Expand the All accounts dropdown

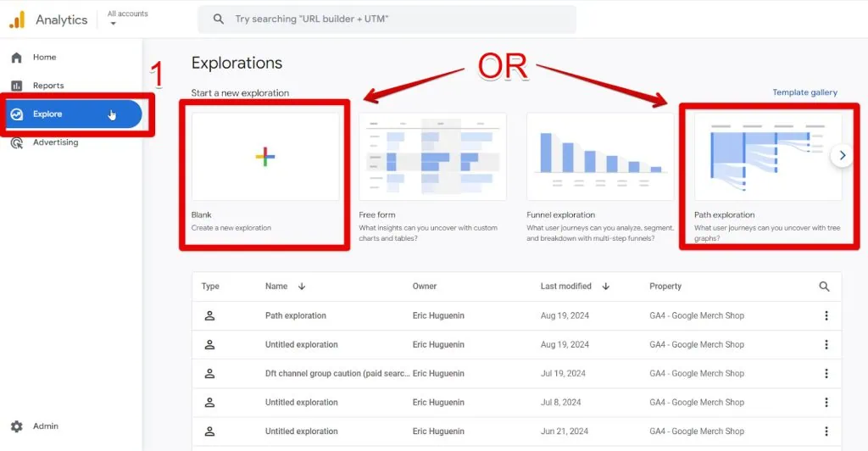click(114, 24)
